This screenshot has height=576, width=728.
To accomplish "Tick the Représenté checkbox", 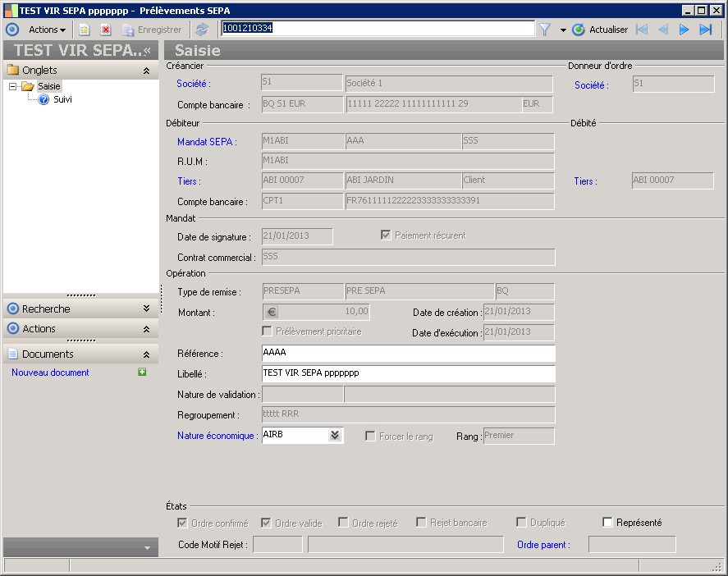I will click(607, 523).
